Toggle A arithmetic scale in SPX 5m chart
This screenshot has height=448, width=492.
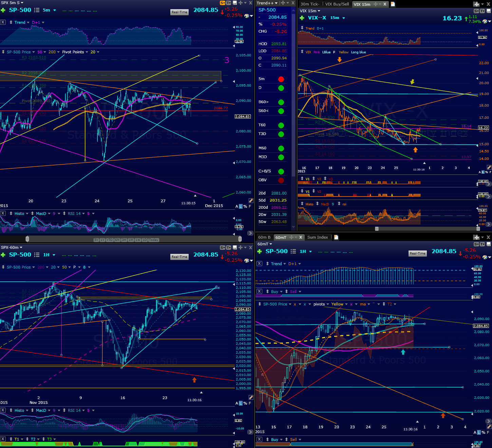[237, 206]
